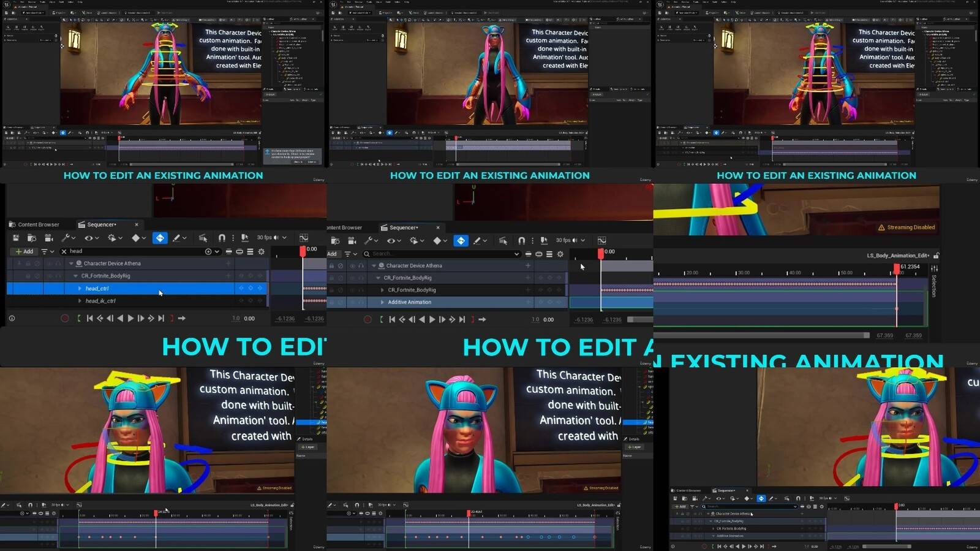Select Additive Animation track name in the close-up sequencer
980x551 pixels.
[410, 302]
